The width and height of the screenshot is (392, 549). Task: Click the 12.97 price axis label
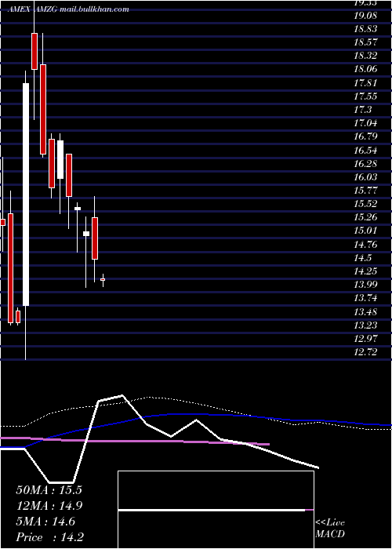click(365, 339)
